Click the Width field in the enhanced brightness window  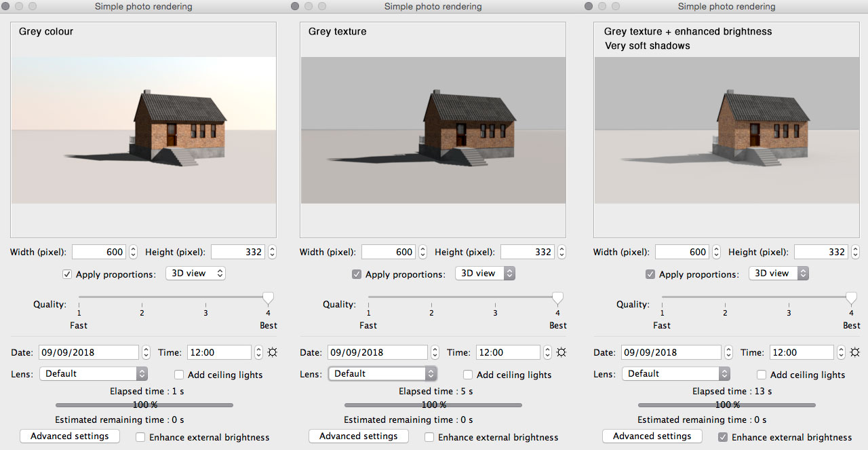682,252
